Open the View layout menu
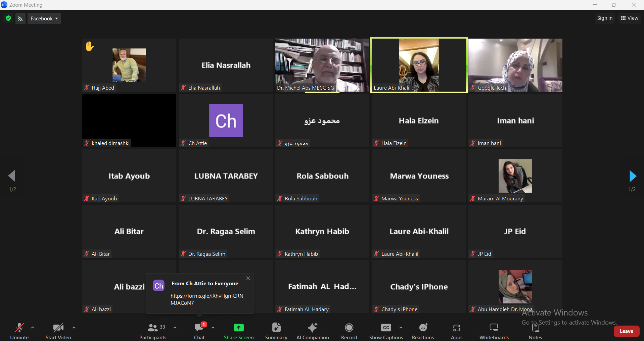644x341 pixels. [630, 18]
